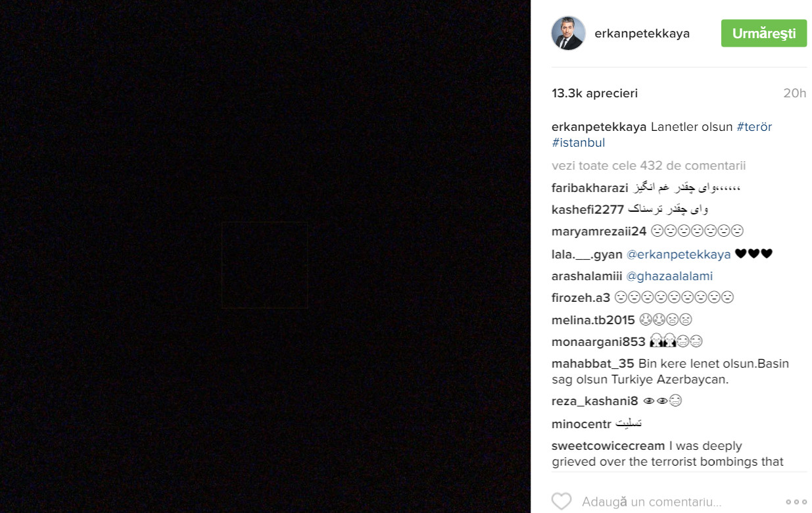Viewport: 812px width, 513px height.
Task: Click the black post image
Action: coord(265,256)
